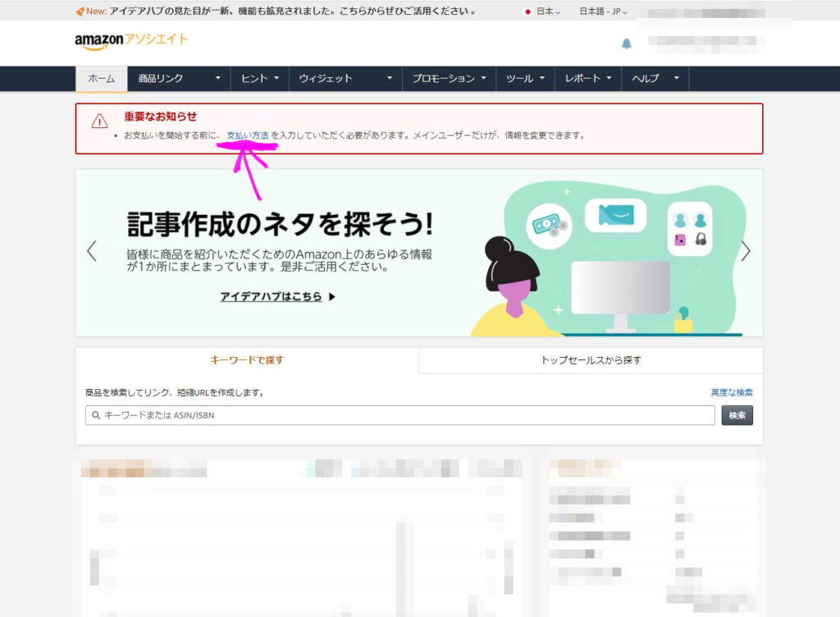Viewport: 840px width, 617px height.
Task: Expand the レポート menu
Action: (587, 79)
